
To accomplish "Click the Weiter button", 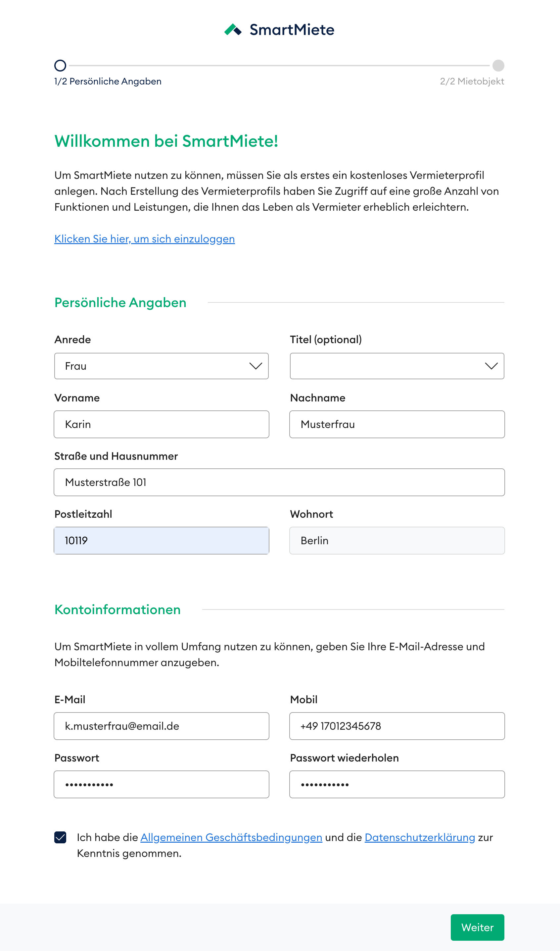I will [x=477, y=927].
